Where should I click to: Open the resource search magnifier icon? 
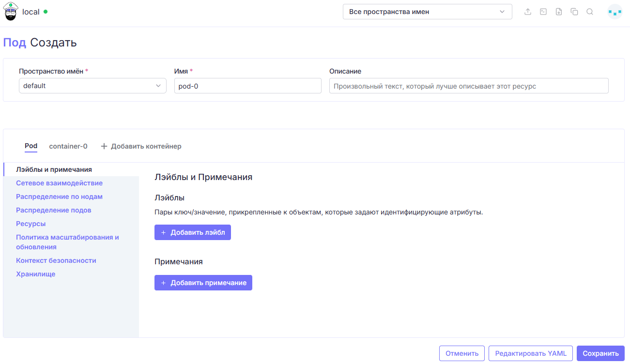tap(590, 12)
